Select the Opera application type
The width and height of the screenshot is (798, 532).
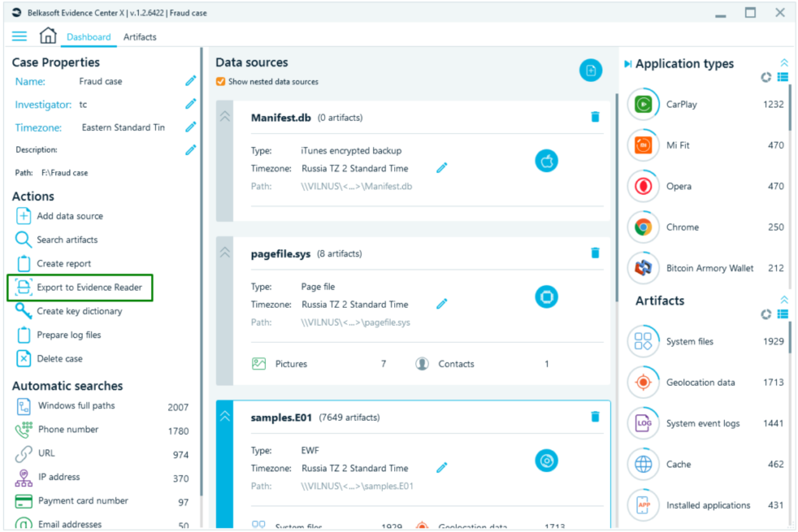coord(706,186)
